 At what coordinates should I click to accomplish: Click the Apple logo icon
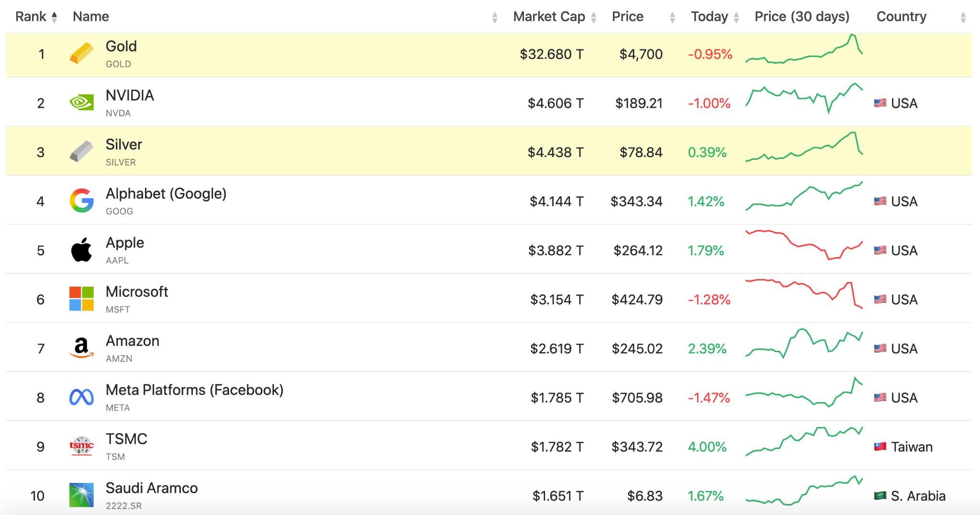click(x=81, y=250)
